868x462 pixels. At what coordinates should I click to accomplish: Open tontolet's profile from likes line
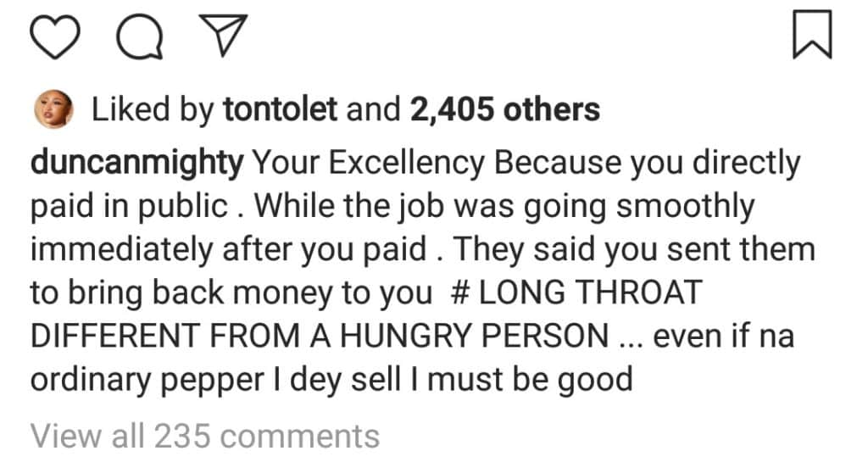[x=280, y=109]
